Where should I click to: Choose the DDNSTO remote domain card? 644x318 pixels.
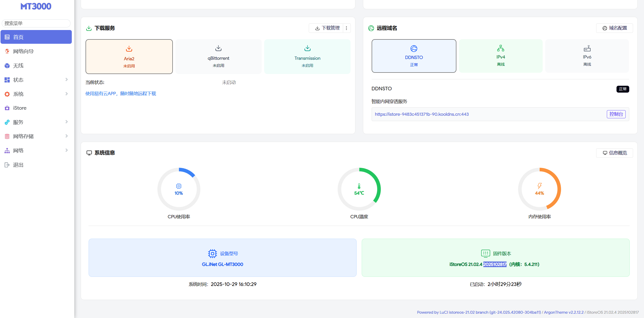pos(414,56)
